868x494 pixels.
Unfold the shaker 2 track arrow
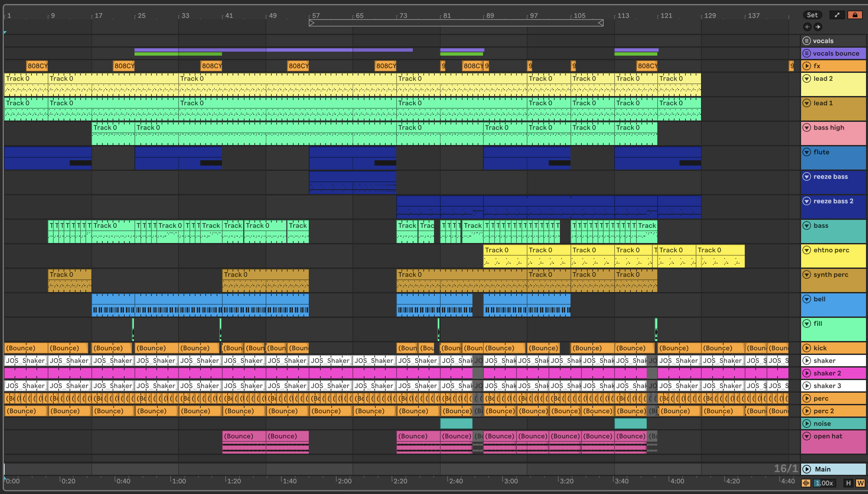(x=807, y=373)
